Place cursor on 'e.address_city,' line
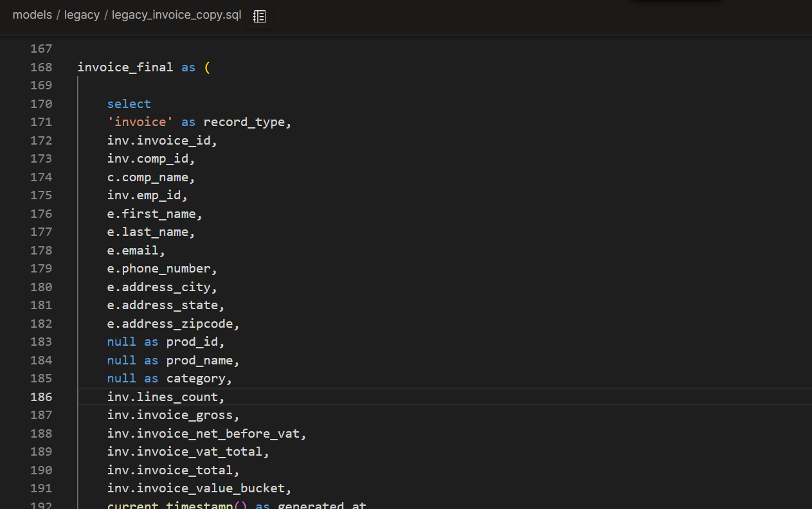The width and height of the screenshot is (812, 509). click(162, 287)
